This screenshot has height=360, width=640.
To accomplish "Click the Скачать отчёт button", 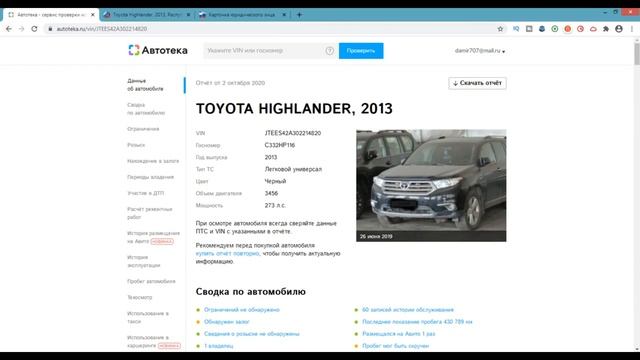I will 477,83.
